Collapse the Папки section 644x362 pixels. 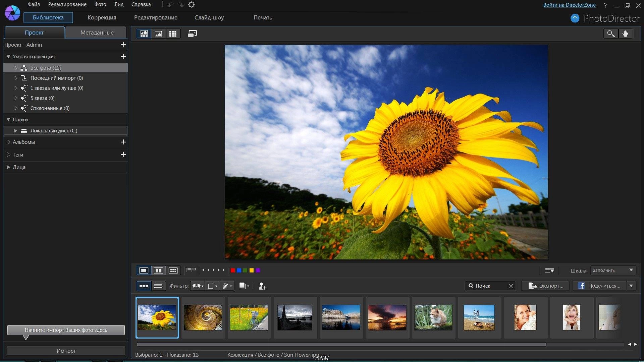point(8,119)
